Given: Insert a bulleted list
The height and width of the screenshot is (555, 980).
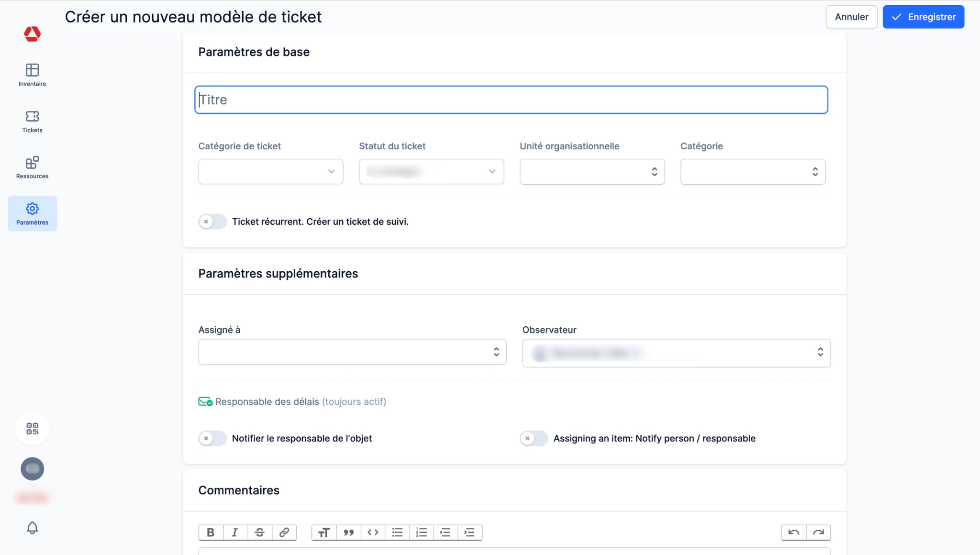Looking at the screenshot, I should point(397,533).
